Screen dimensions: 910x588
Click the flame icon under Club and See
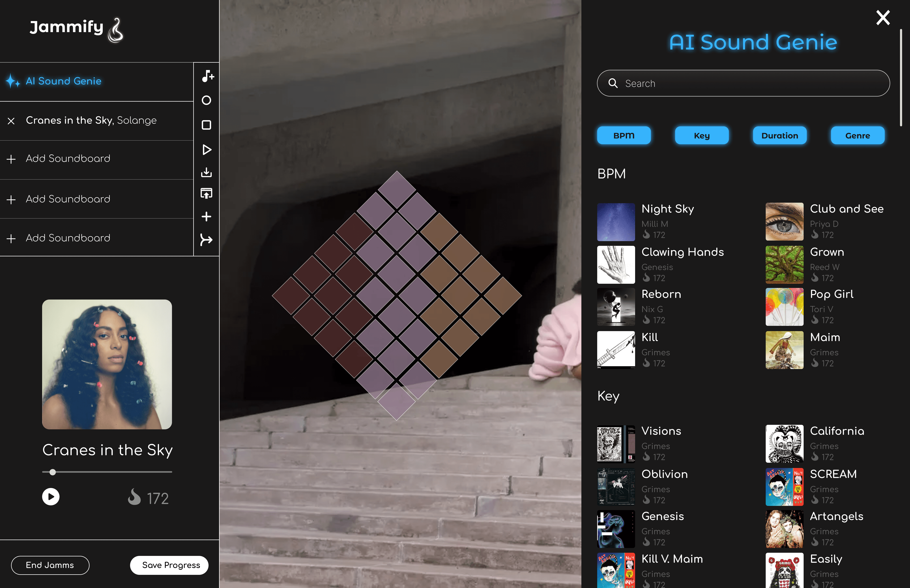pos(815,234)
